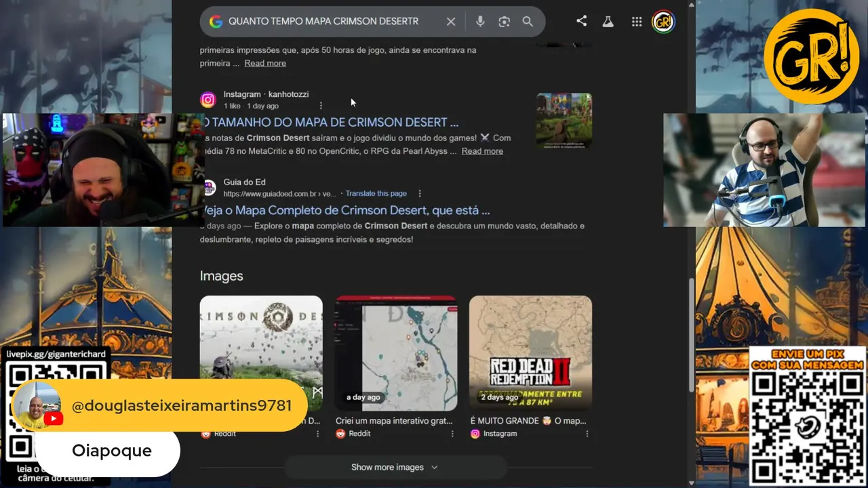868x488 pixels.
Task: Click the @douglasteixeiramartins9781 chat banner
Action: (x=160, y=405)
